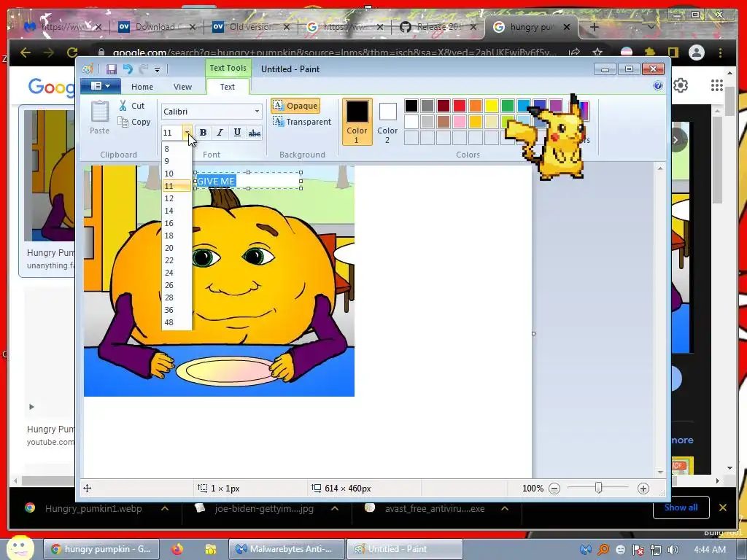
Task: Open Chrome three-dot menu
Action: pyautogui.click(x=720, y=52)
